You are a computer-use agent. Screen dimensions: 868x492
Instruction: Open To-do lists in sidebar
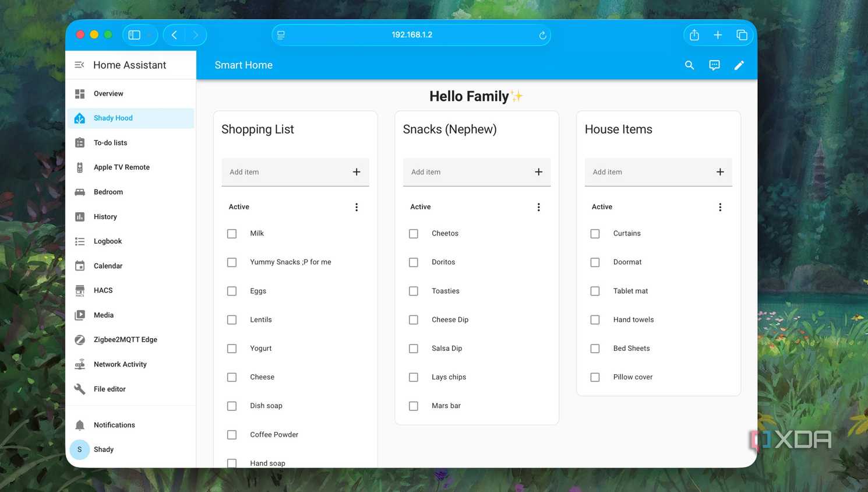point(130,143)
